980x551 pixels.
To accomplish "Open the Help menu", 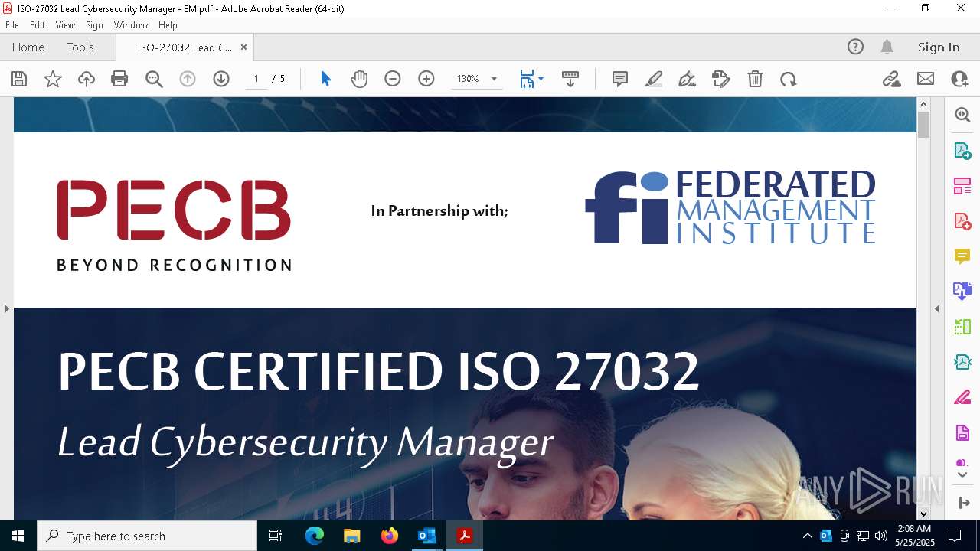I will pyautogui.click(x=168, y=25).
